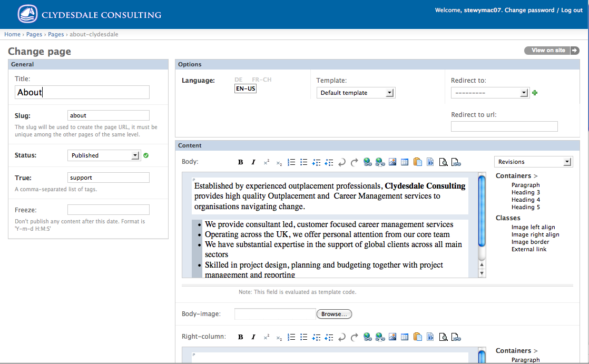589x364 pixels.
Task: Toggle bold in Body toolbar
Action: 240,162
